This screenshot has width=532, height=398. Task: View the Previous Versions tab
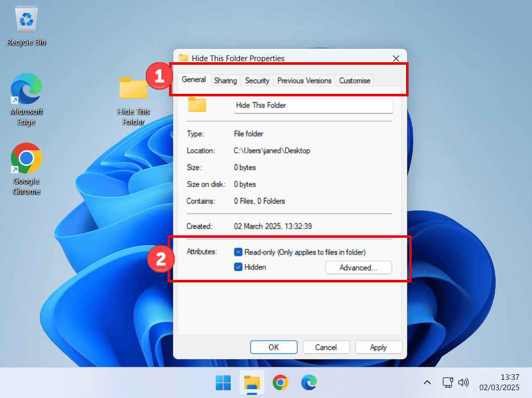[304, 80]
